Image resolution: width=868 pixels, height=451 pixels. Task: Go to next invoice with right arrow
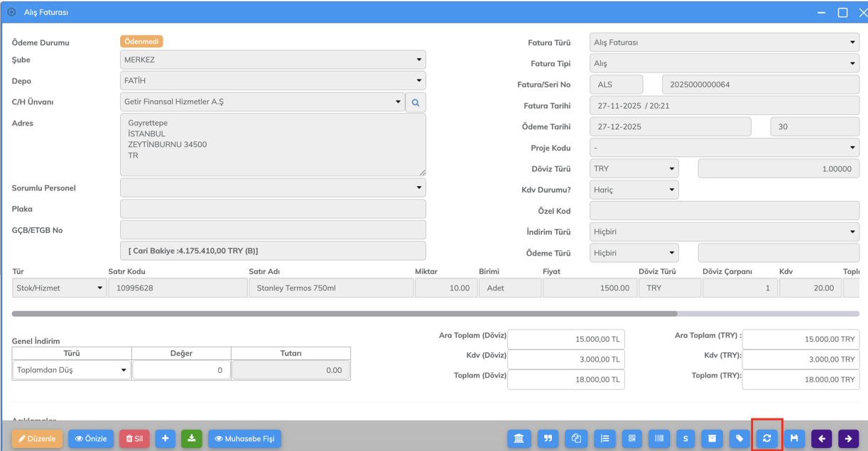point(849,439)
